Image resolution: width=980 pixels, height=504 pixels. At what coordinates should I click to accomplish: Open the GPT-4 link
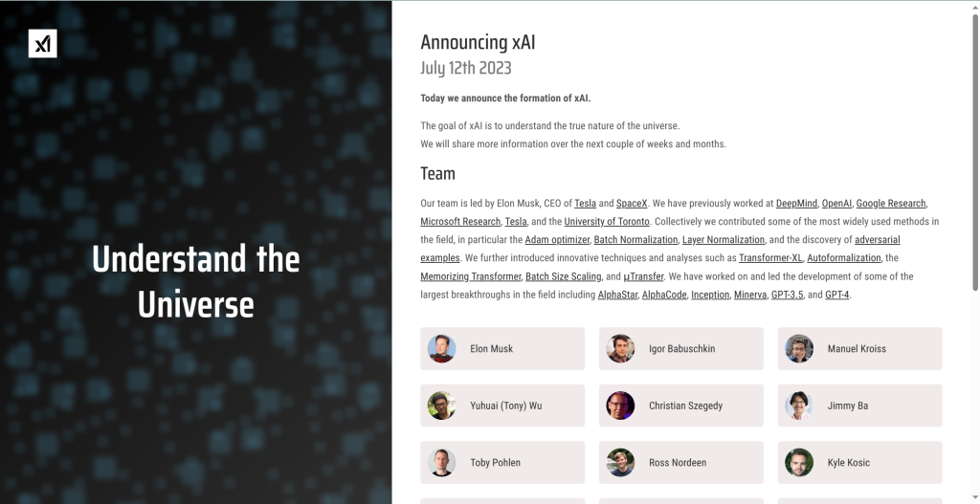pyautogui.click(x=836, y=295)
